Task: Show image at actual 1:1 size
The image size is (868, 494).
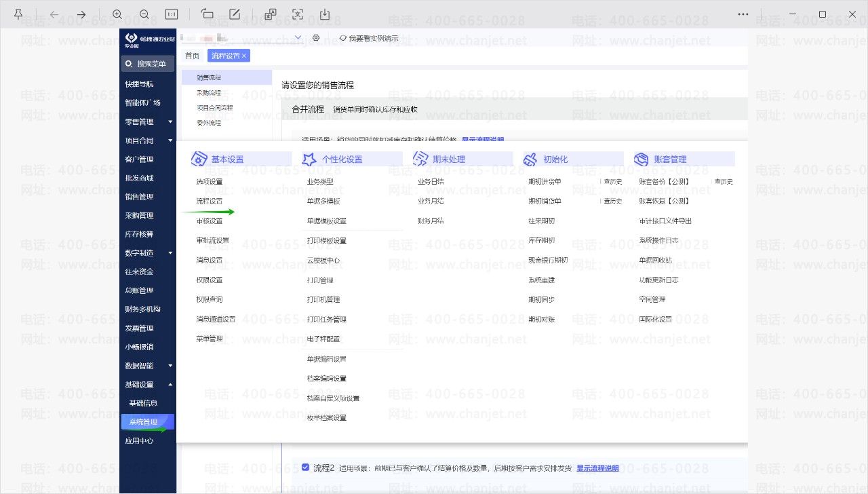Action: [172, 14]
